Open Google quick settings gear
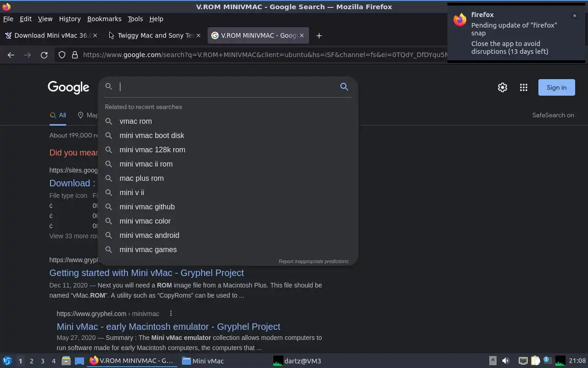 tap(503, 87)
